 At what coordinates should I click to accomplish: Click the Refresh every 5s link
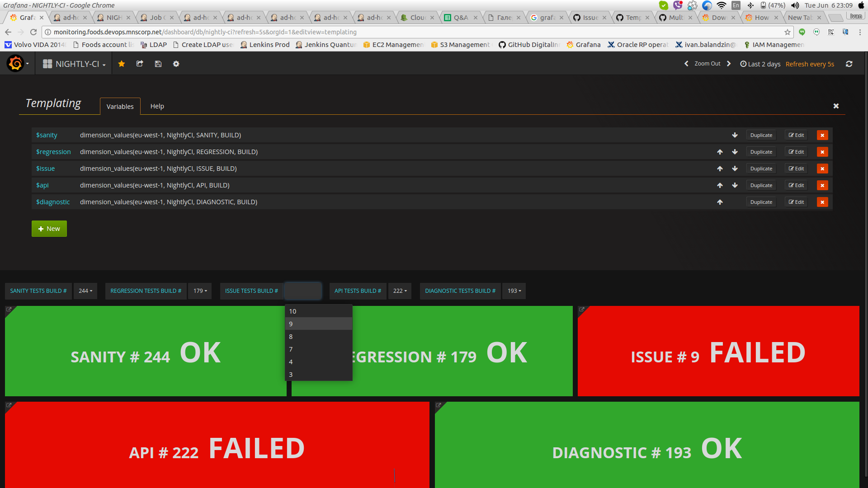pyautogui.click(x=809, y=64)
